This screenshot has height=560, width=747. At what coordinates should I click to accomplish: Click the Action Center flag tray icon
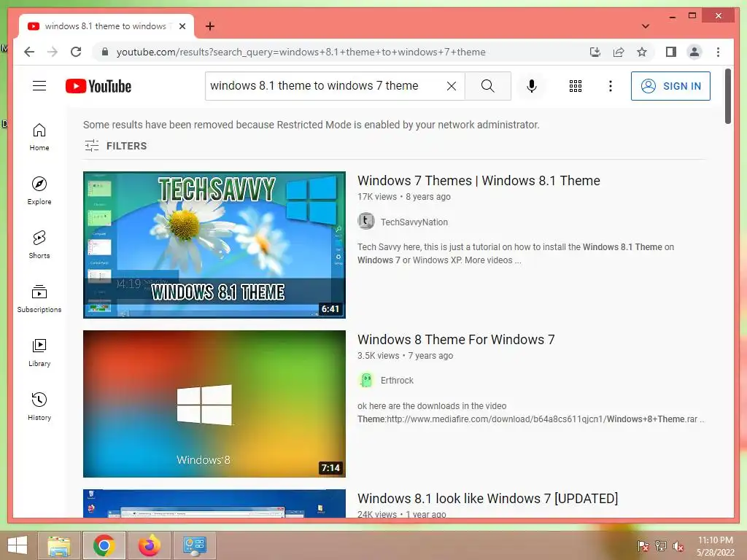(x=643, y=546)
